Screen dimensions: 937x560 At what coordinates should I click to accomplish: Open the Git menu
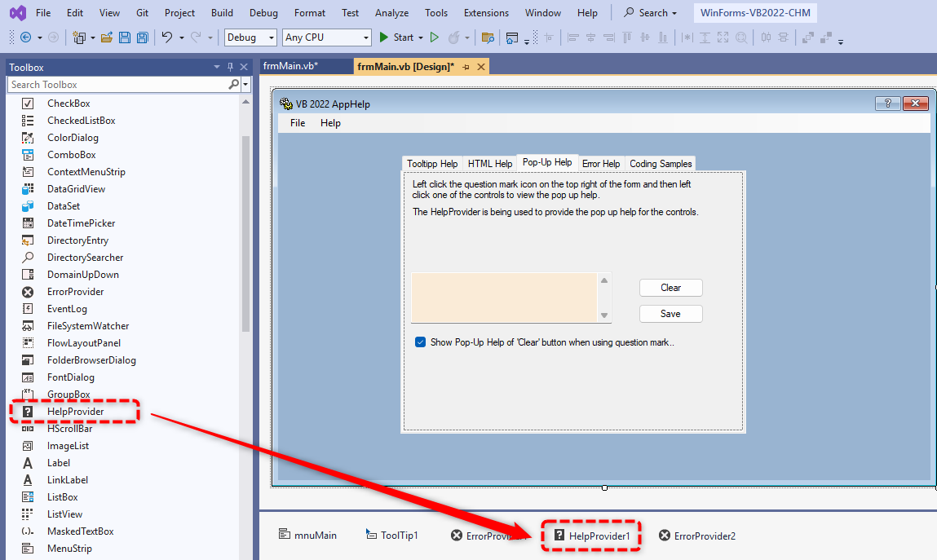coord(141,12)
